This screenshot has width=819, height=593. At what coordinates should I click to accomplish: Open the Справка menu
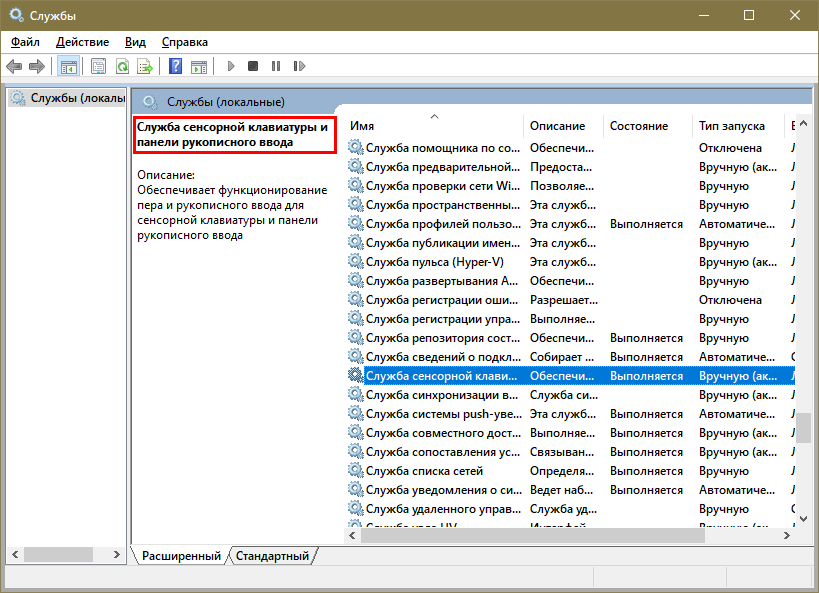point(185,42)
